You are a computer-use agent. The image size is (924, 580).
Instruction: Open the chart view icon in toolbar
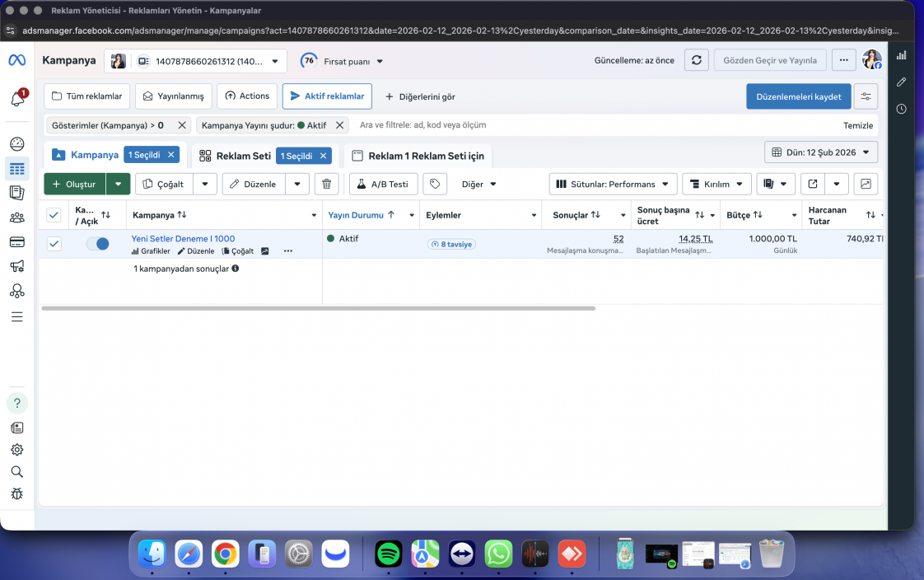point(866,184)
